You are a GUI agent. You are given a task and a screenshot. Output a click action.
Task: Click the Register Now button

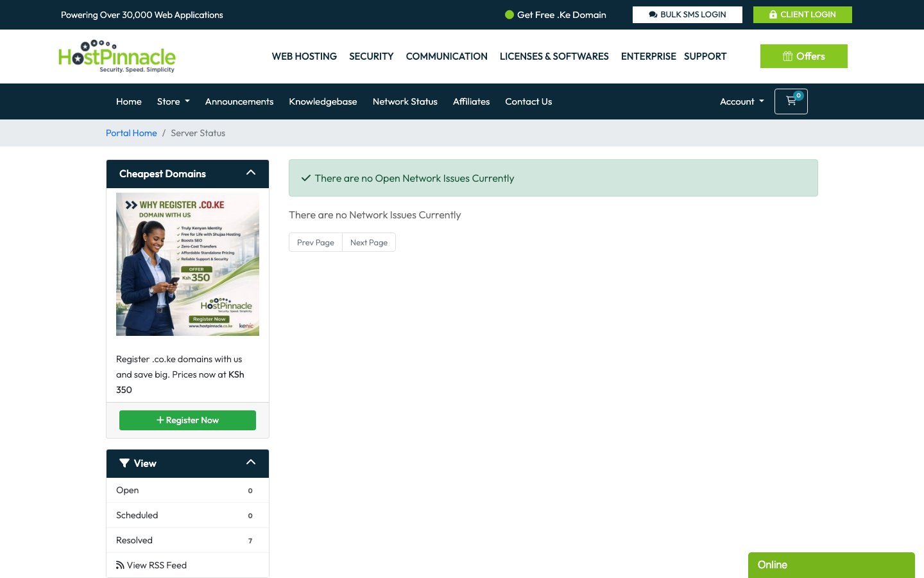187,420
